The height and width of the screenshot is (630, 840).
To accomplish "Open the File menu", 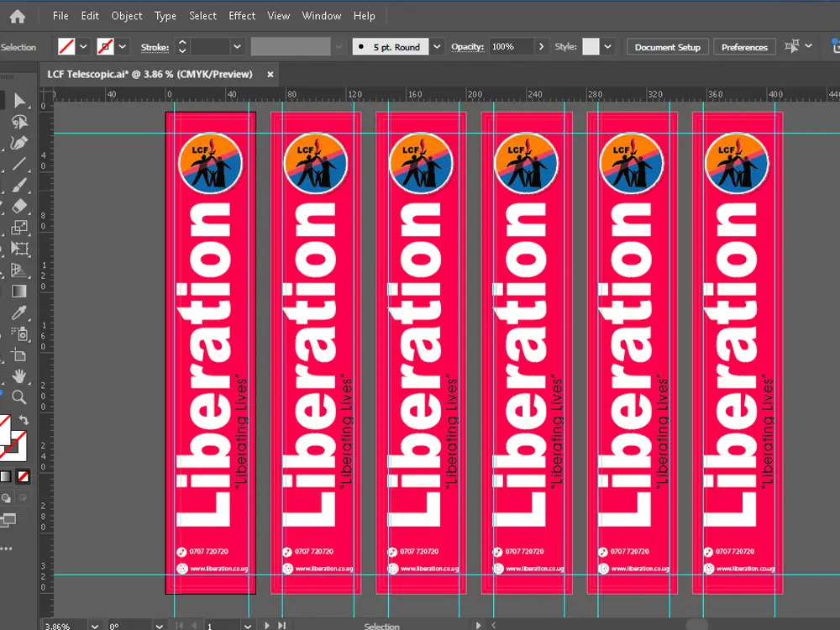I will 60,16.
